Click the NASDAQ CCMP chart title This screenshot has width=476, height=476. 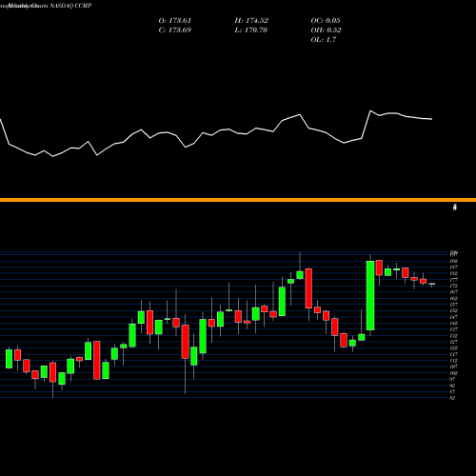click(70, 6)
